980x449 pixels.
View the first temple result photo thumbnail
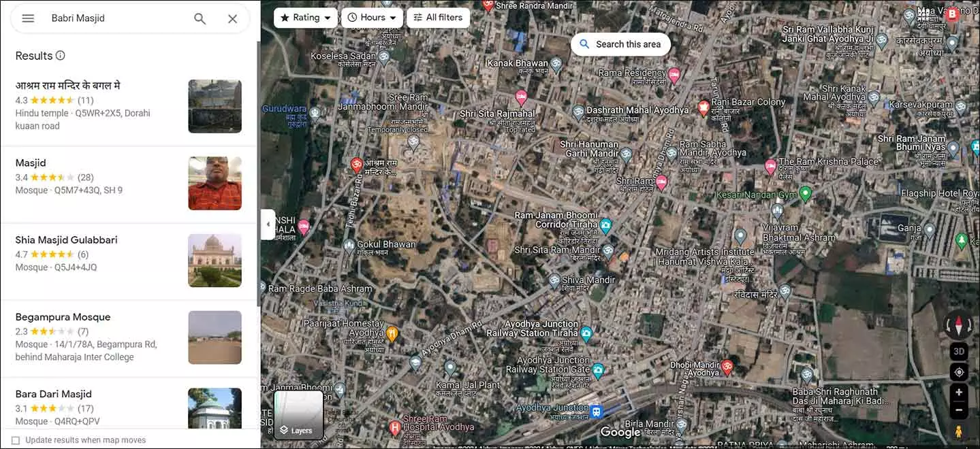click(215, 106)
